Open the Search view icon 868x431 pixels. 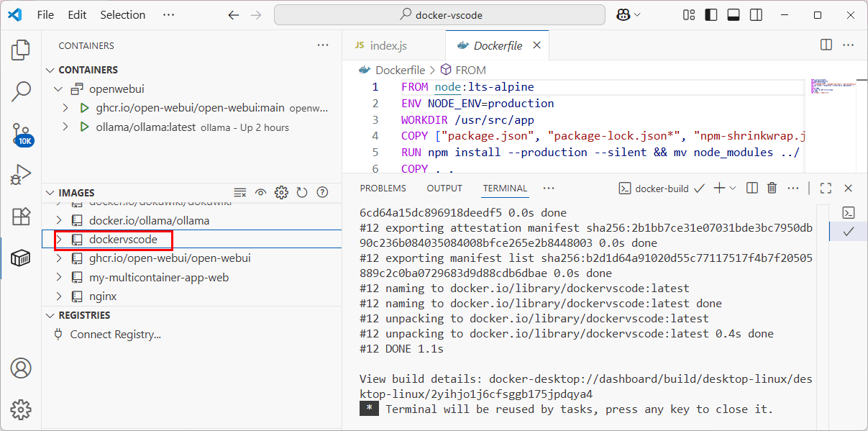point(21,91)
